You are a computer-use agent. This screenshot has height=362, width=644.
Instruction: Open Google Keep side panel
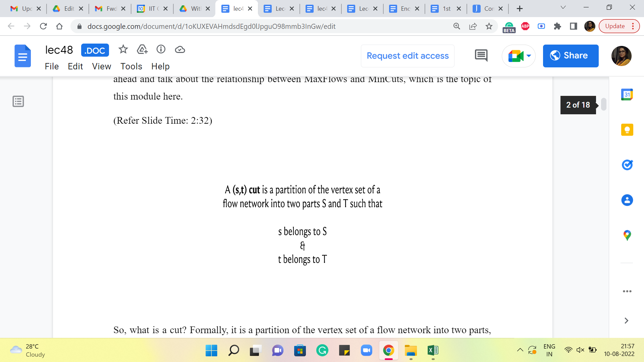pos(627,130)
